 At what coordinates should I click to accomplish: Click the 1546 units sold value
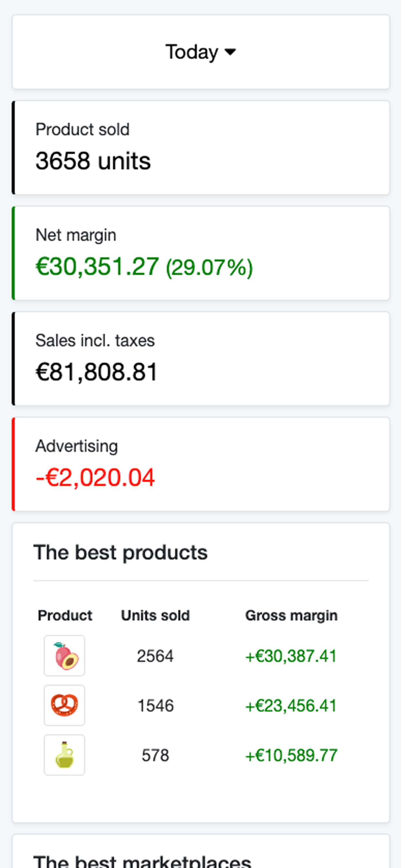pyautogui.click(x=155, y=705)
